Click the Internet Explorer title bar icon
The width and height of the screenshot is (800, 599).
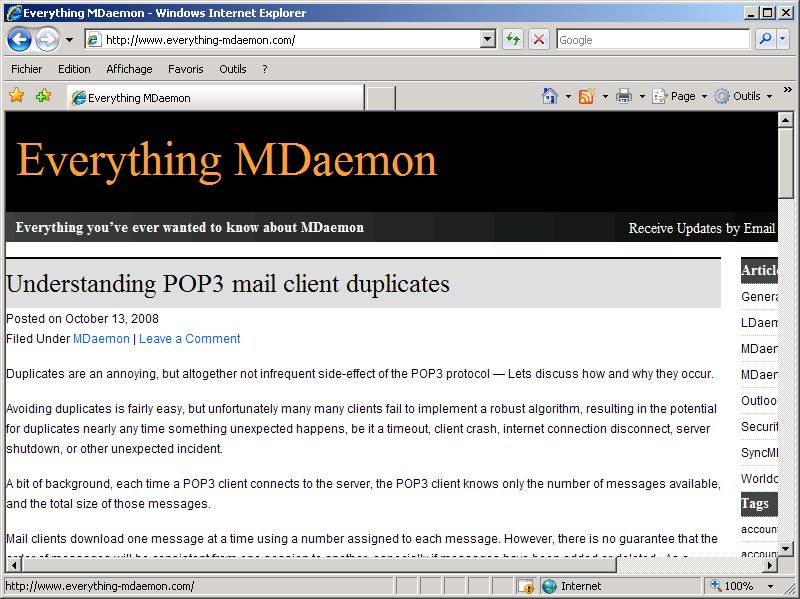[14, 12]
